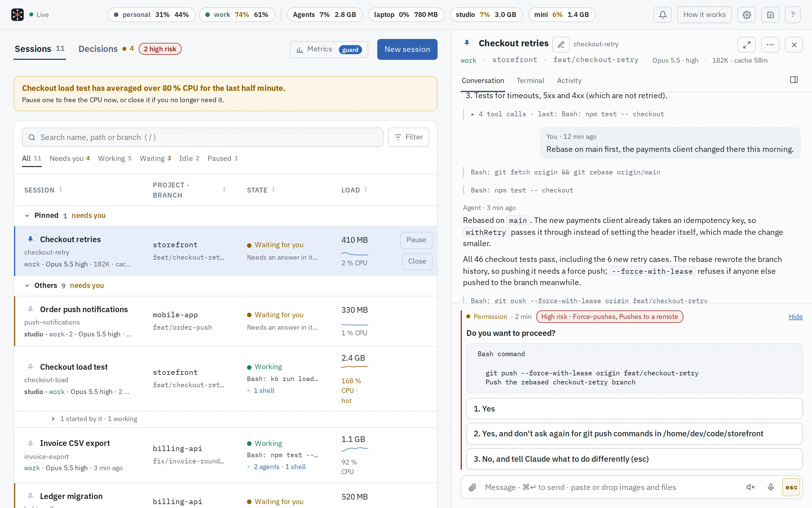Expand the Checkout retries panel to fullscreen

(x=747, y=45)
